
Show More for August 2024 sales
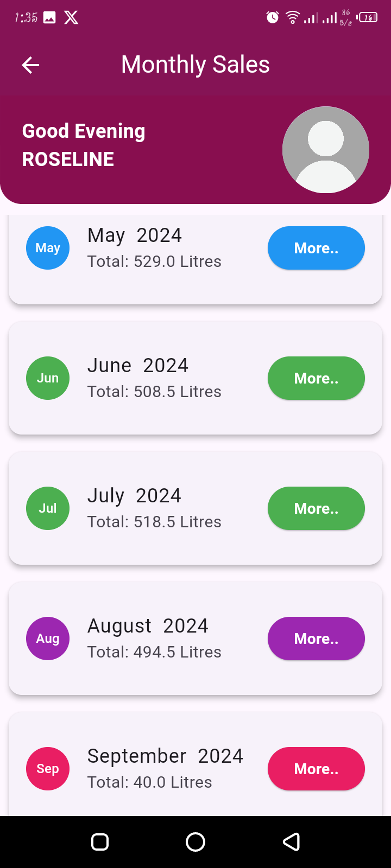pyautogui.click(x=316, y=639)
